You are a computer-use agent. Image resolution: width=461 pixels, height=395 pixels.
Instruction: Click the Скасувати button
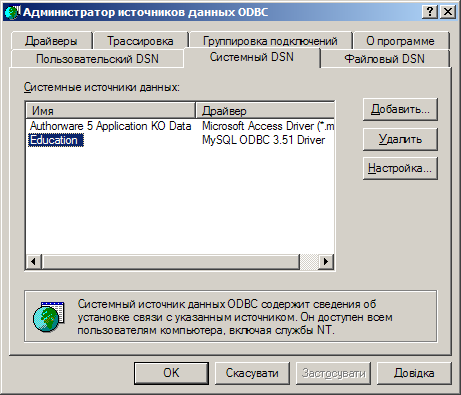tap(252, 373)
